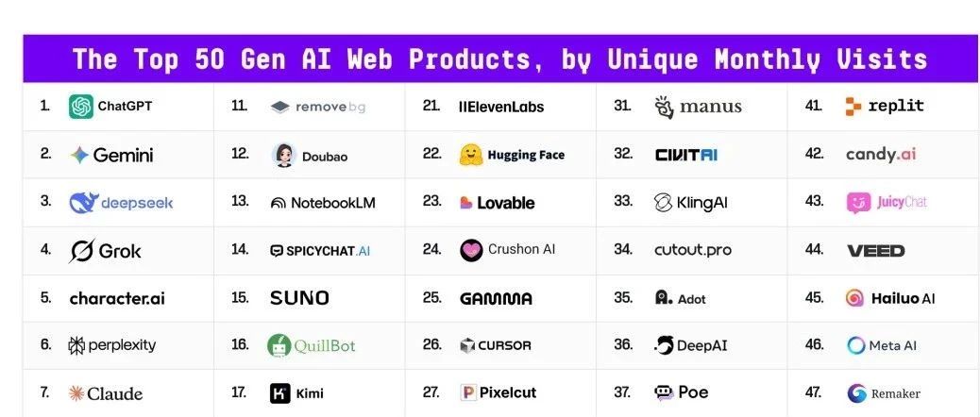
Task: Select the QuillBot green robot icon
Action: coord(279,346)
